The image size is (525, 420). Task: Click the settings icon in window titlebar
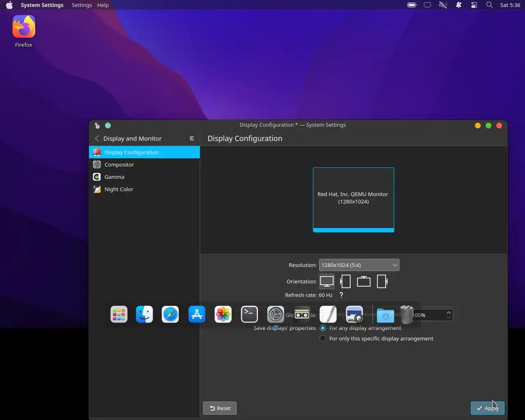97,126
